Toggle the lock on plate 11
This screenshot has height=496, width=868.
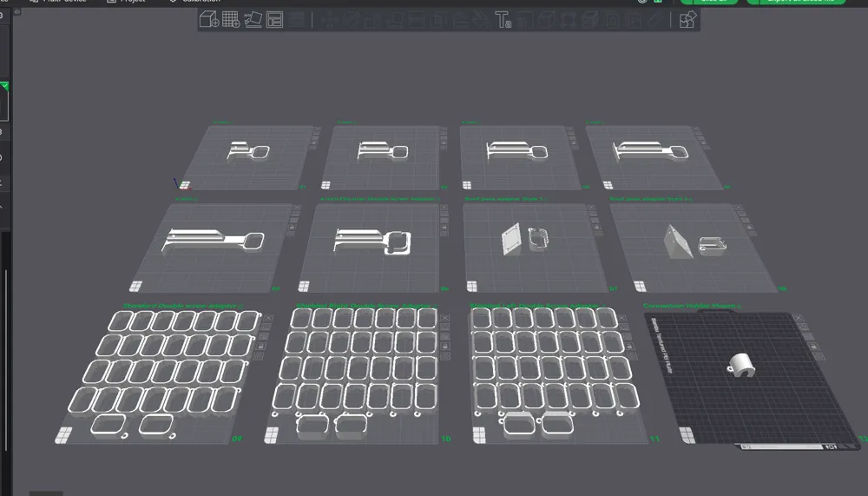tap(629, 347)
